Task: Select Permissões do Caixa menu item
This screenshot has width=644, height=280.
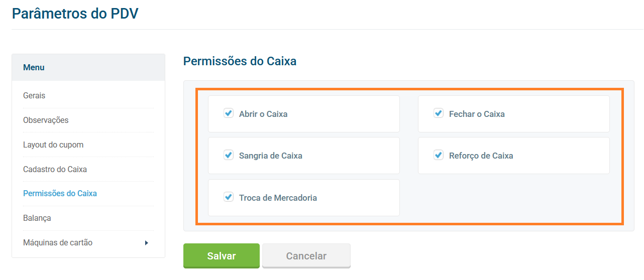Action: (x=60, y=193)
